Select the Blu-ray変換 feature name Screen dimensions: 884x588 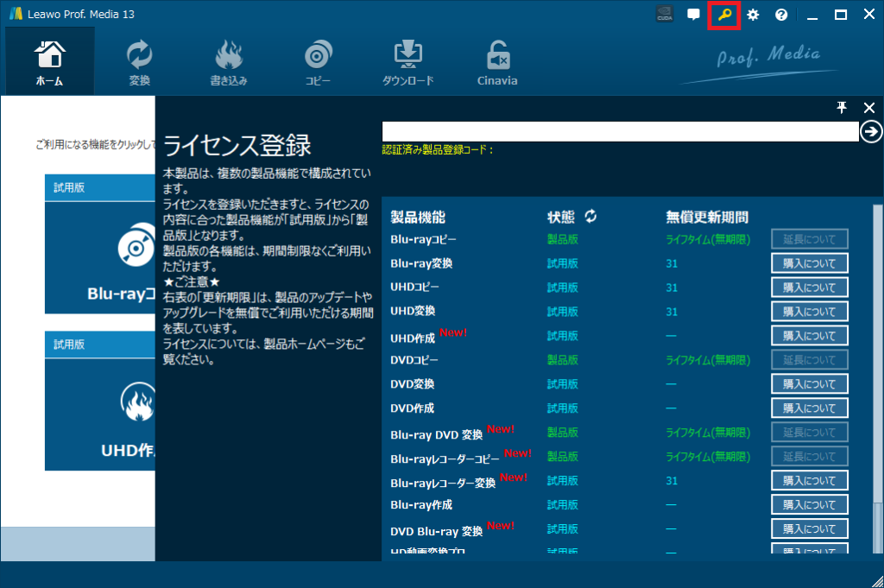pyautogui.click(x=421, y=263)
